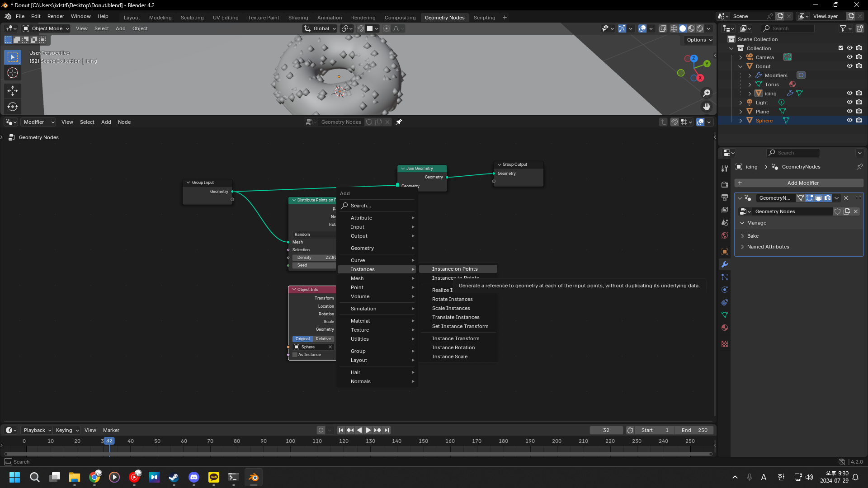The image size is (868, 488).
Task: Hide the Camera object in viewport
Action: click(849, 57)
